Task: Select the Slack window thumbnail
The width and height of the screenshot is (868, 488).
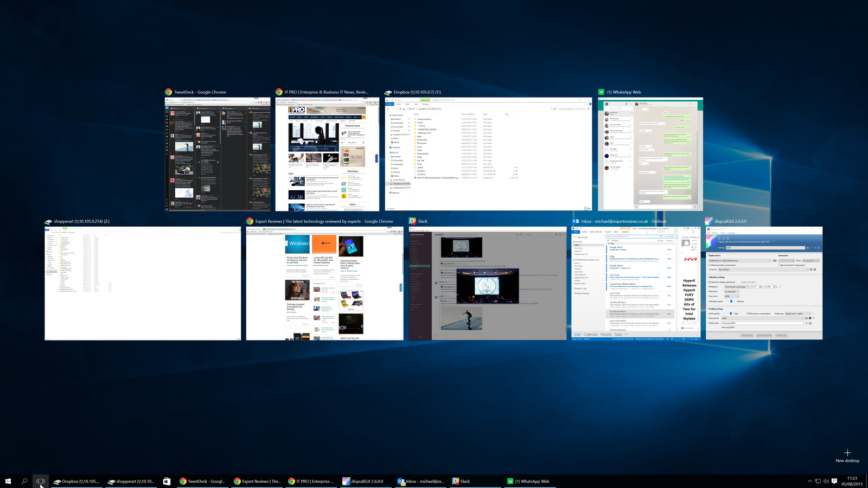Action: 487,282
